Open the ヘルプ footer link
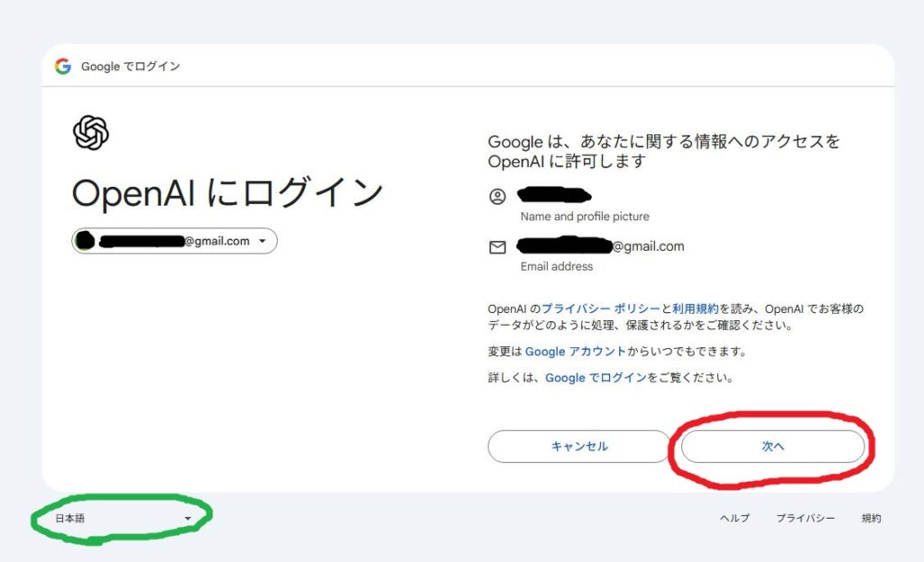This screenshot has height=562, width=924. pyautogui.click(x=735, y=518)
